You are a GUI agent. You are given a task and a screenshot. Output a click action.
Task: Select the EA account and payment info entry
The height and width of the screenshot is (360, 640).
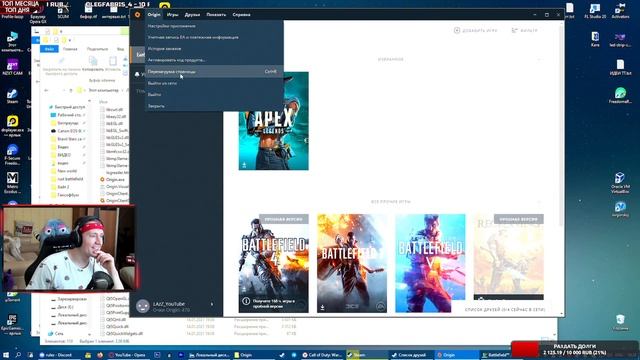pos(214,38)
